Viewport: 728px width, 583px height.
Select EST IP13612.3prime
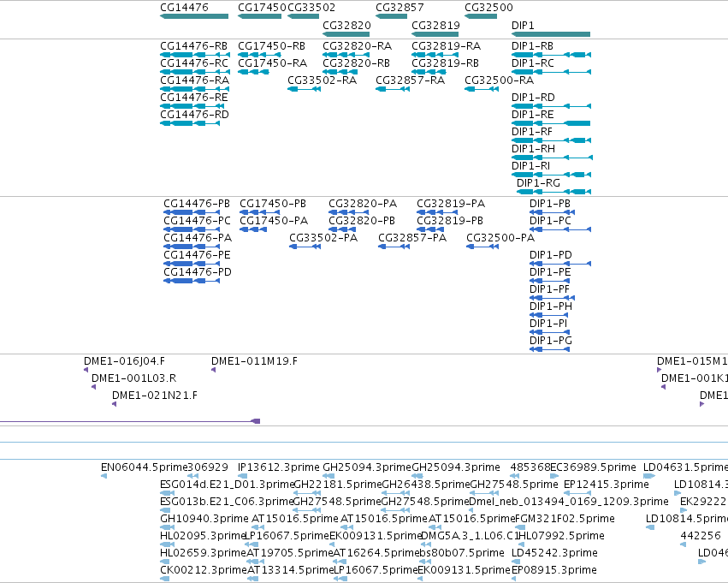279,467
